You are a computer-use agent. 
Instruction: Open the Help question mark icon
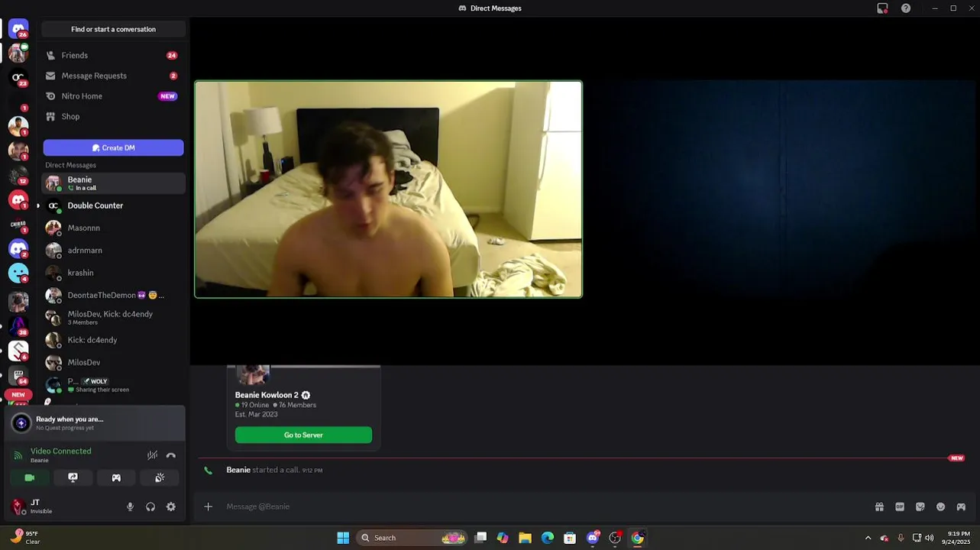click(x=906, y=8)
